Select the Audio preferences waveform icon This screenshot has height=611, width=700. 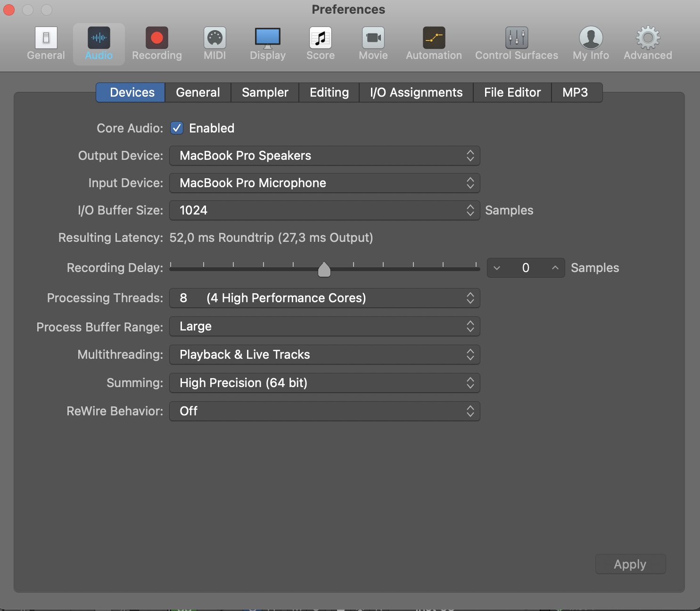pos(99,38)
